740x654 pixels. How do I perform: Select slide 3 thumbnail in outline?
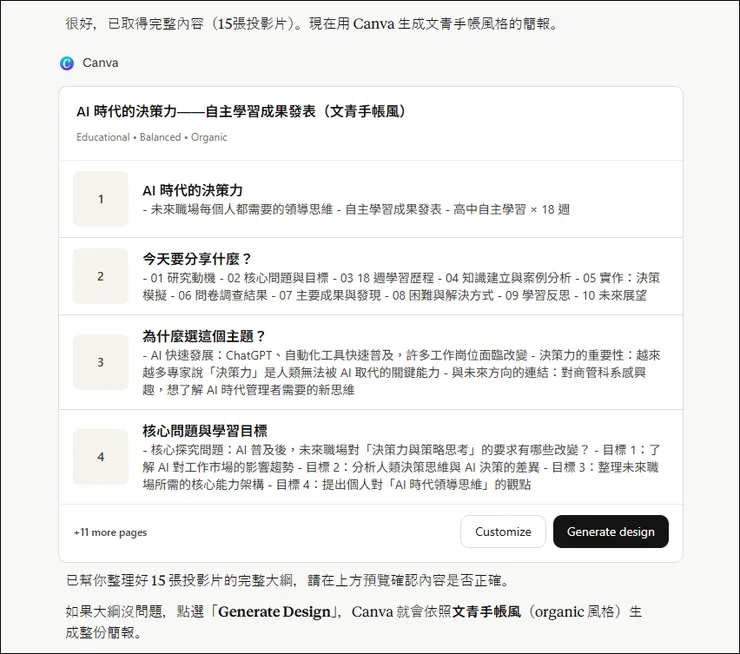[x=101, y=362]
